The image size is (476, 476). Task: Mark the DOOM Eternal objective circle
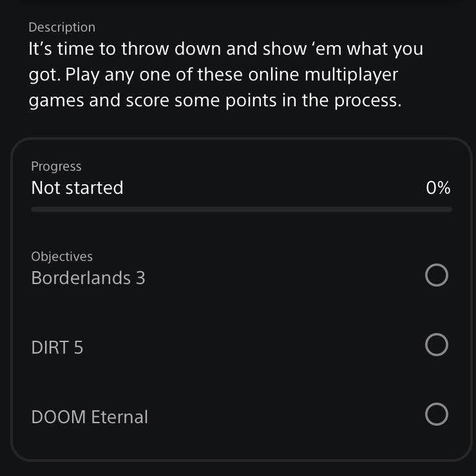click(437, 415)
